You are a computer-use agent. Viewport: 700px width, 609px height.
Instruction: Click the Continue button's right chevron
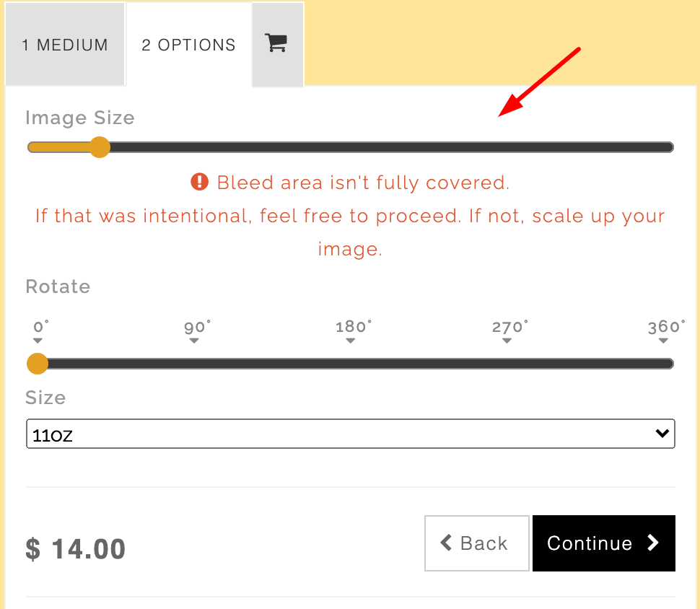coord(653,543)
